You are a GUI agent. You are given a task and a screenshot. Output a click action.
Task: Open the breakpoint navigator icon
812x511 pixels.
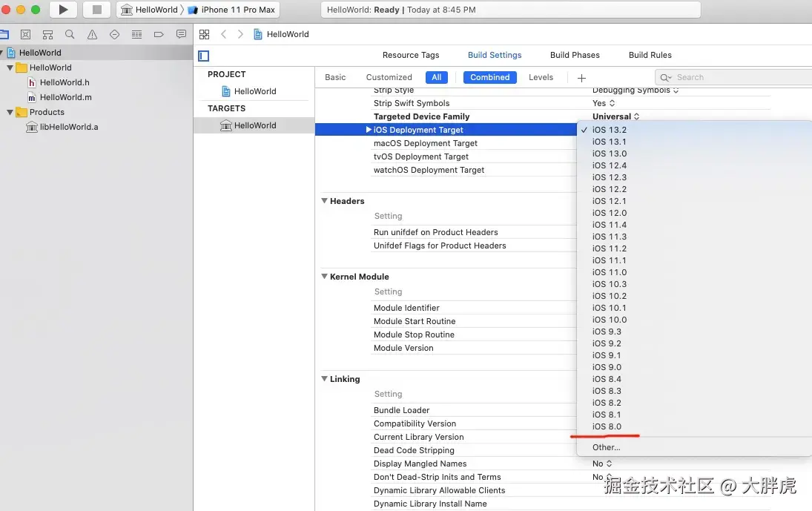(159, 35)
